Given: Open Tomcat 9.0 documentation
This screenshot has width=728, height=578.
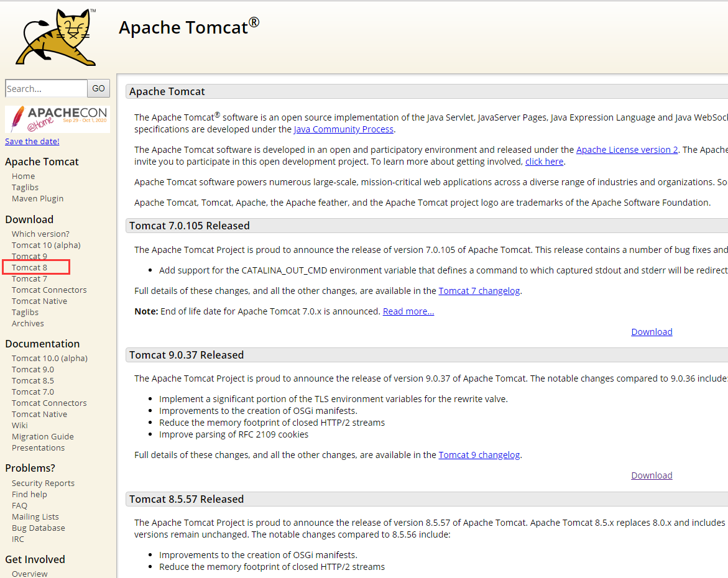Looking at the screenshot, I should pos(33,370).
